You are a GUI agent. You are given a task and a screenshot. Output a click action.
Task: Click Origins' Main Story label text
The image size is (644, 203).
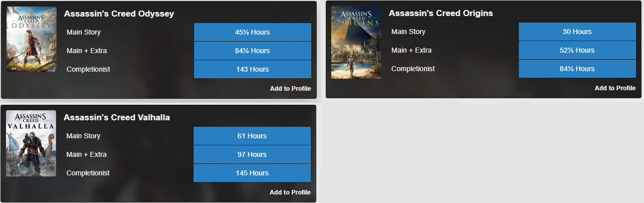408,32
